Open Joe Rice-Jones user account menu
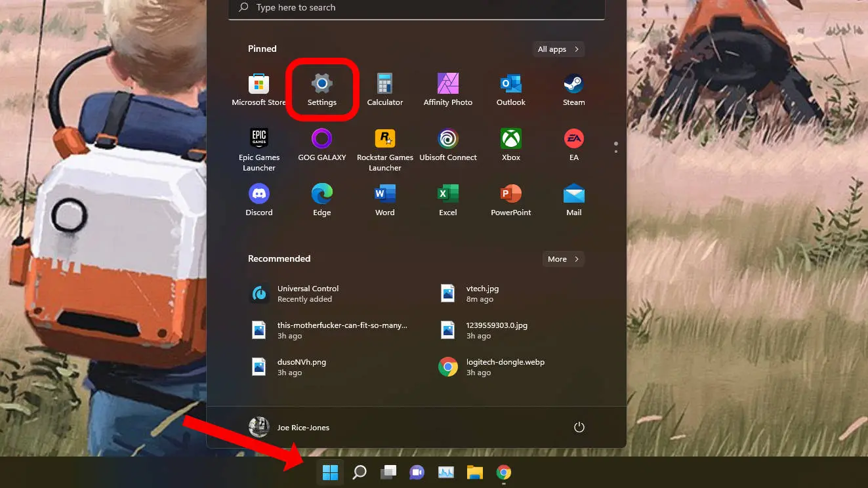 [289, 427]
